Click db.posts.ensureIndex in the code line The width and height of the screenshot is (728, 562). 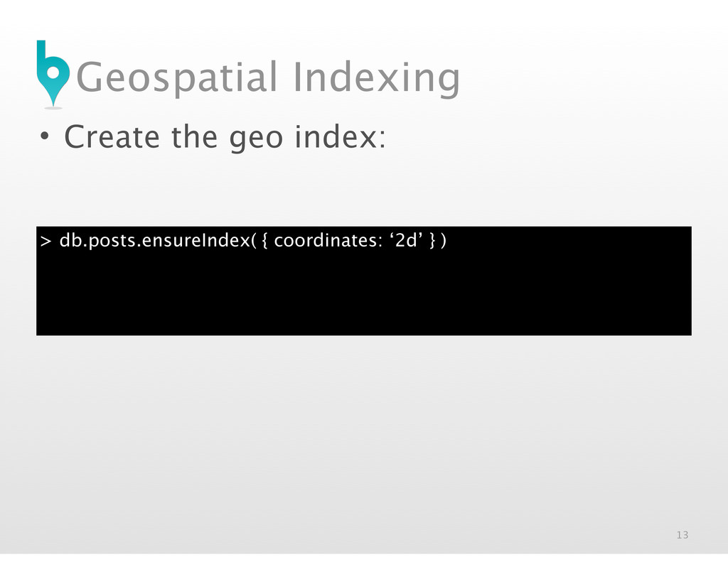[155, 240]
